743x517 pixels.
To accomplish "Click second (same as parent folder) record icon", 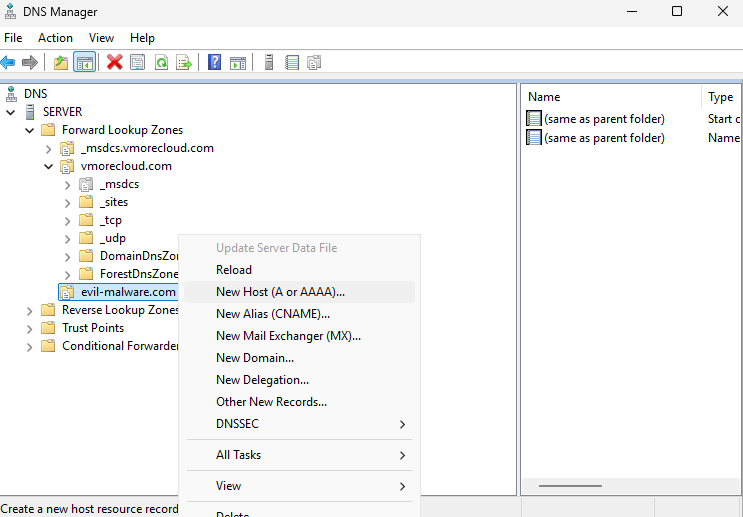I will [x=534, y=138].
